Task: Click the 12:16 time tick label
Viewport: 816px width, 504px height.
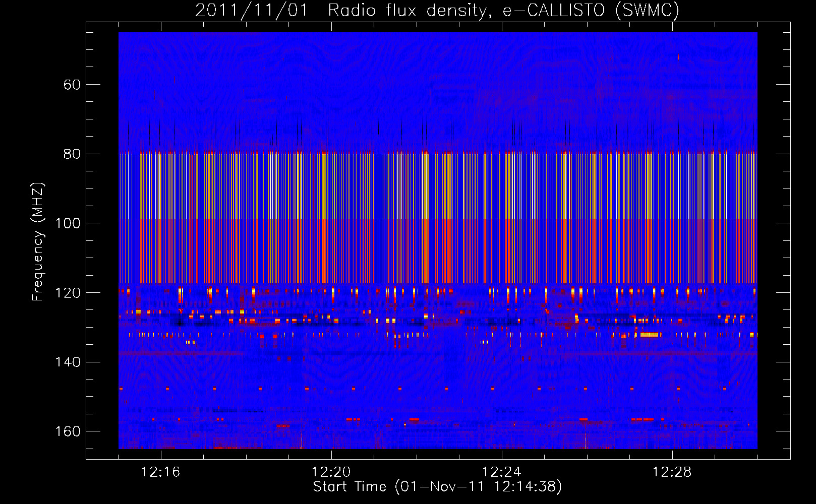Action: point(161,472)
